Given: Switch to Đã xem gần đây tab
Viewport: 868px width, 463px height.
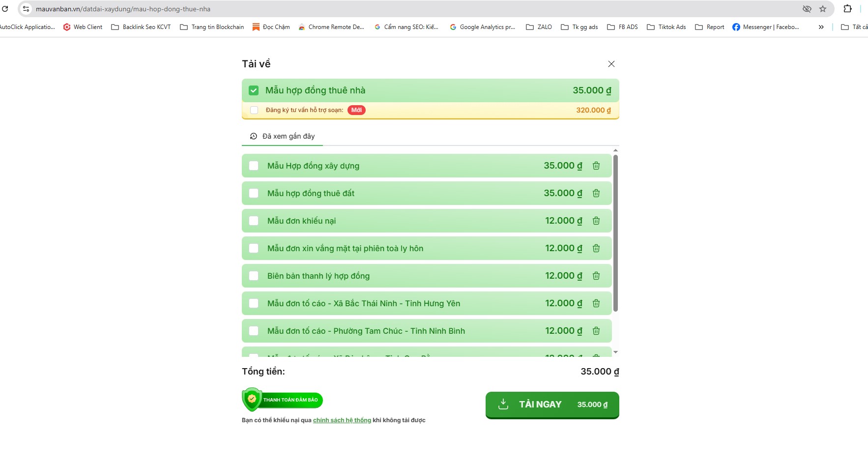Looking at the screenshot, I should pos(283,136).
